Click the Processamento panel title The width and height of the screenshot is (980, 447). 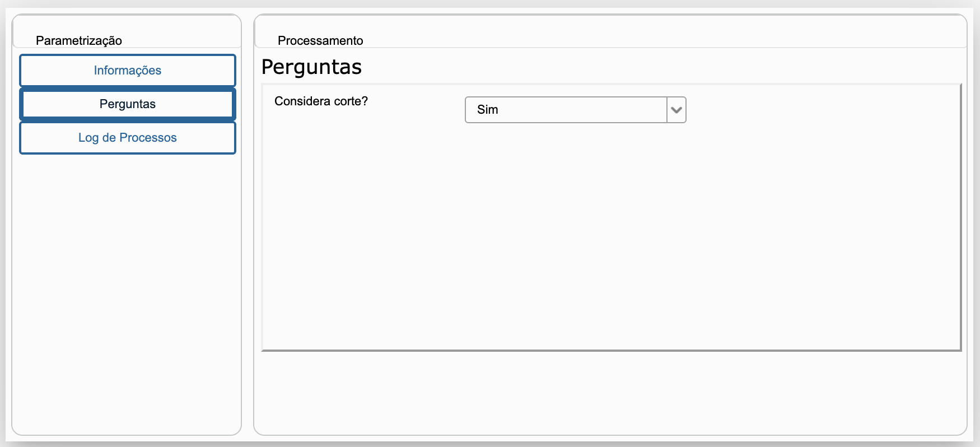pos(320,40)
